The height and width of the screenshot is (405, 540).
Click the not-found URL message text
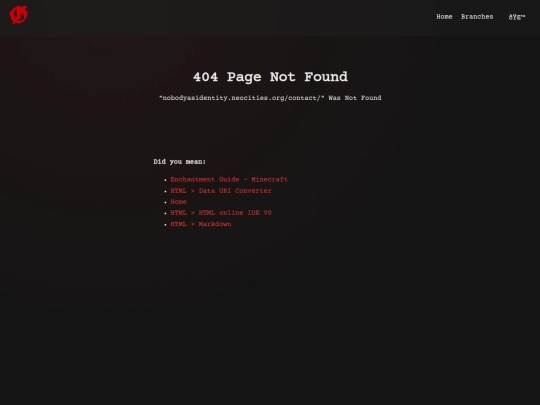click(x=270, y=98)
